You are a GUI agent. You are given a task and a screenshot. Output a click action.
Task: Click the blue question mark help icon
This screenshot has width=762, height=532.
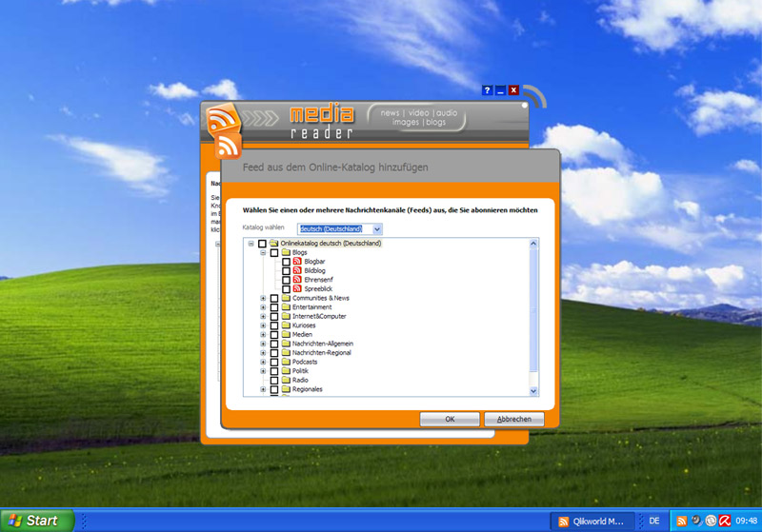pos(487,90)
